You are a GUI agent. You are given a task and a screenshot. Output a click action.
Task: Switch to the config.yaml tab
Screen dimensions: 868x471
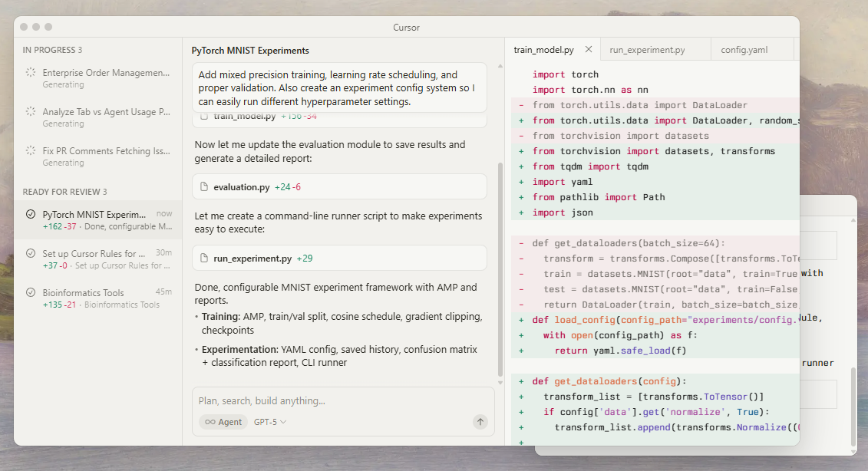click(x=752, y=49)
